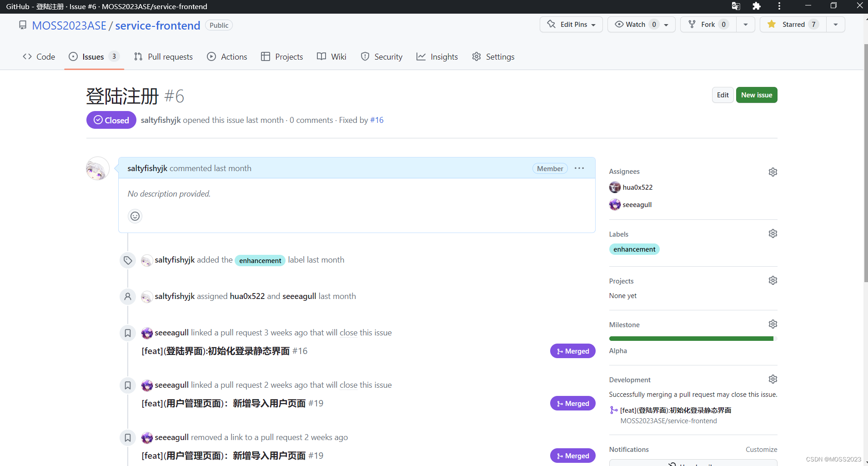The image size is (868, 466).
Task: Expand the Fork options dropdown arrow
Action: pyautogui.click(x=746, y=25)
